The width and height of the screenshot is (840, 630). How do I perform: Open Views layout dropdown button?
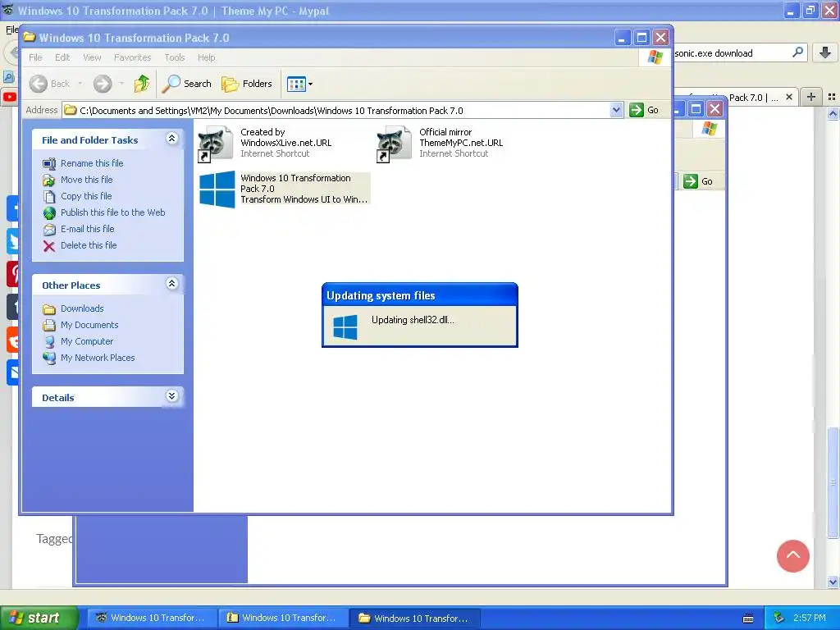pyautogui.click(x=299, y=84)
